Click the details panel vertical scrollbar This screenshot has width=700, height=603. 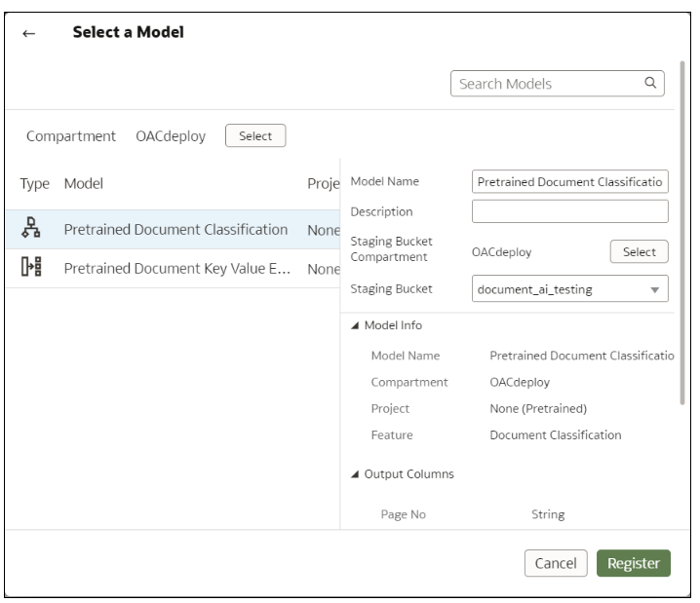click(x=682, y=234)
